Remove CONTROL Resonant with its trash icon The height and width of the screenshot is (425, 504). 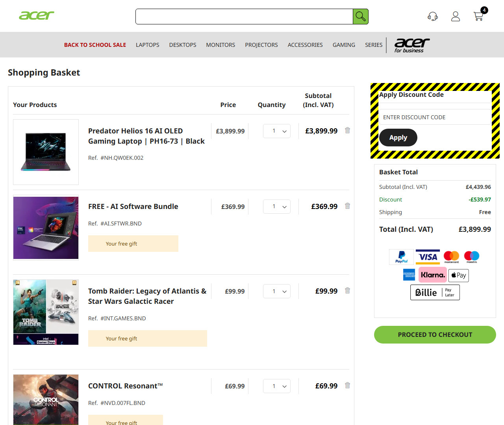click(x=347, y=385)
